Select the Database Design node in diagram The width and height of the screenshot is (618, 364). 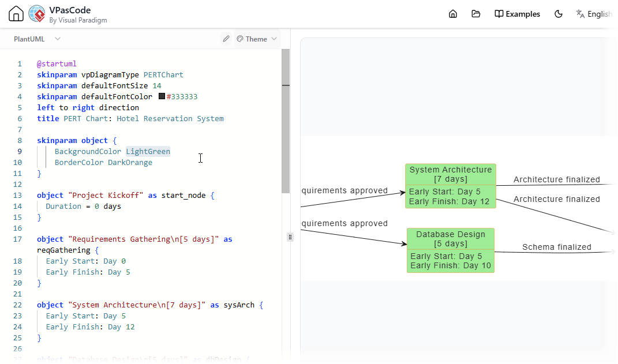coord(451,250)
